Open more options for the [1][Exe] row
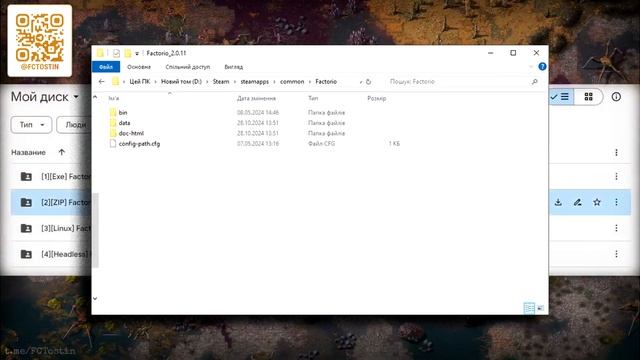This screenshot has width=640, height=360. click(x=616, y=176)
